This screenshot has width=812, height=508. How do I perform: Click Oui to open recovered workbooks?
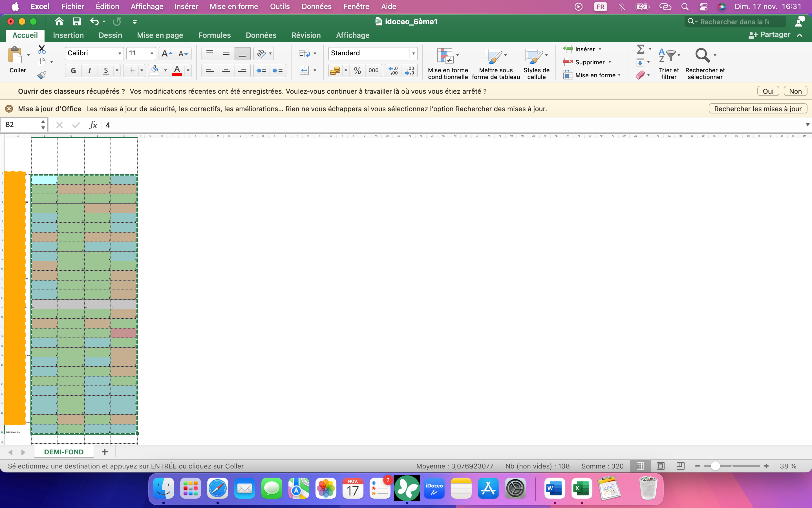(768, 91)
